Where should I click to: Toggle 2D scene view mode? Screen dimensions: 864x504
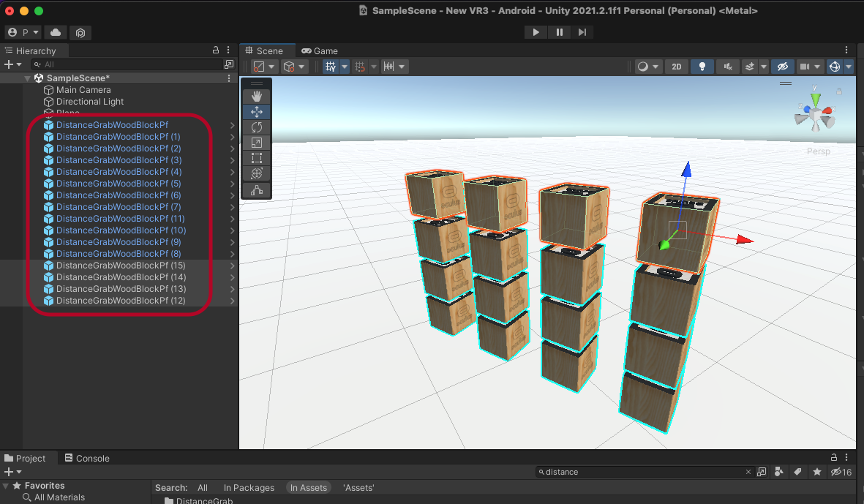coord(676,67)
